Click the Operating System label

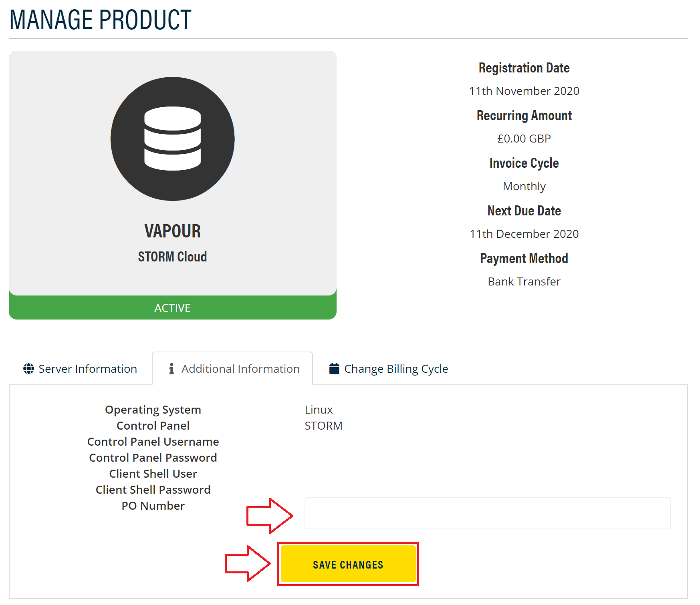point(153,410)
